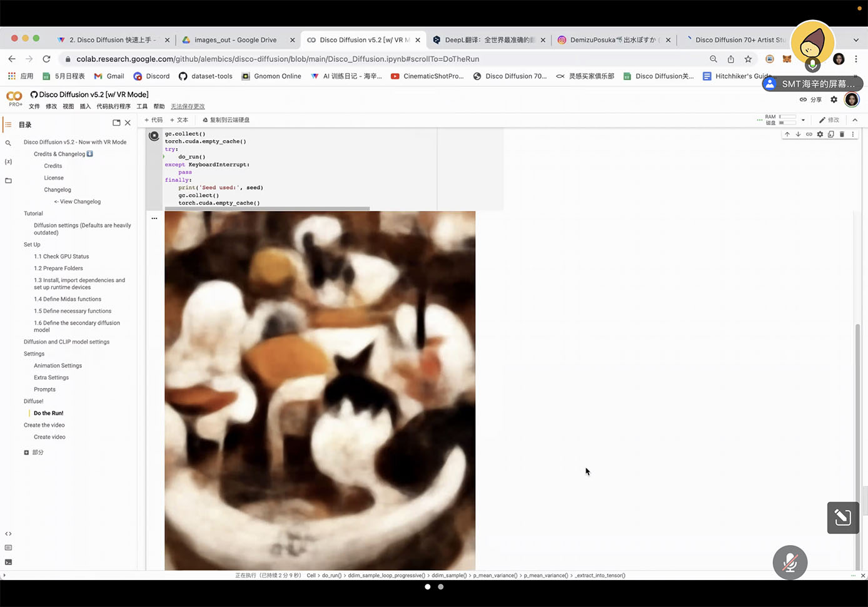Share the page via browser share icon
Image resolution: width=868 pixels, height=607 pixels.
pyautogui.click(x=730, y=59)
